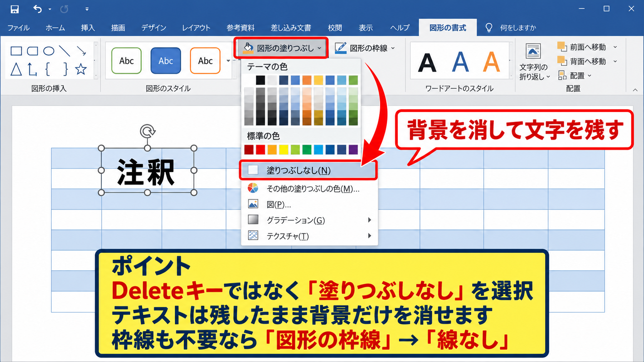Image resolution: width=644 pixels, height=362 pixels.
Task: Expand the shape styles gallery arrow
Action: point(228,61)
